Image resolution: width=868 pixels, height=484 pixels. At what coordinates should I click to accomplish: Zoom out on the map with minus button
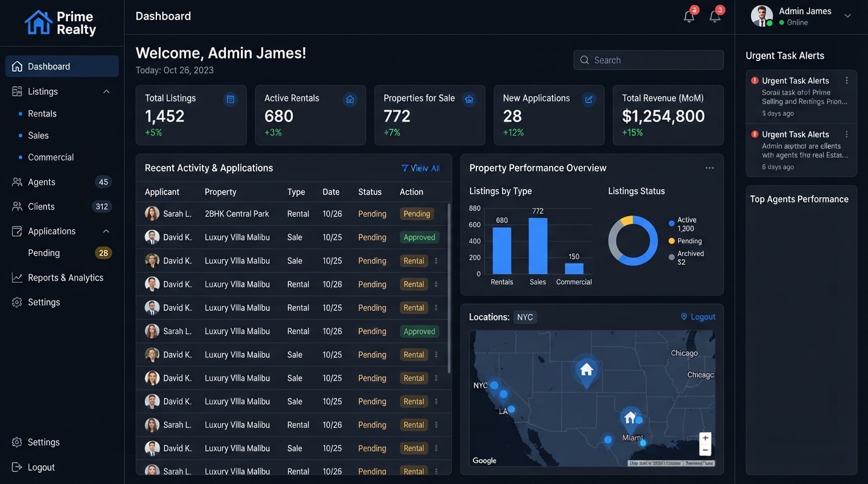pyautogui.click(x=705, y=450)
